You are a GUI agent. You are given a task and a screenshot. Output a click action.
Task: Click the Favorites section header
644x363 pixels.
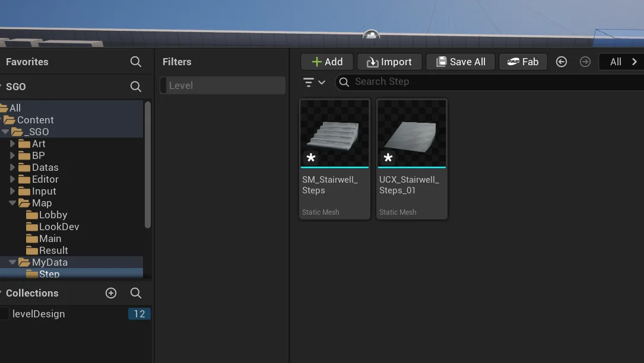tap(27, 62)
